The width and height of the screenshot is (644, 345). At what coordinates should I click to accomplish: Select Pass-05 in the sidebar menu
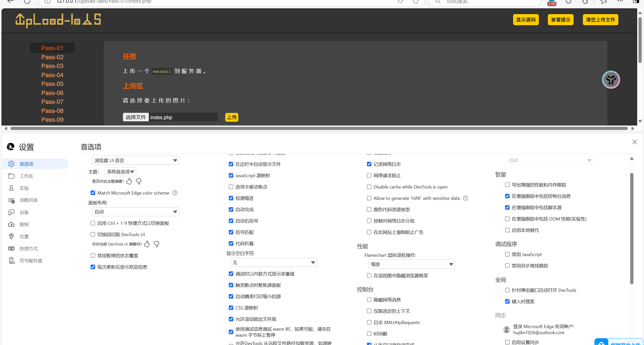[x=52, y=84]
